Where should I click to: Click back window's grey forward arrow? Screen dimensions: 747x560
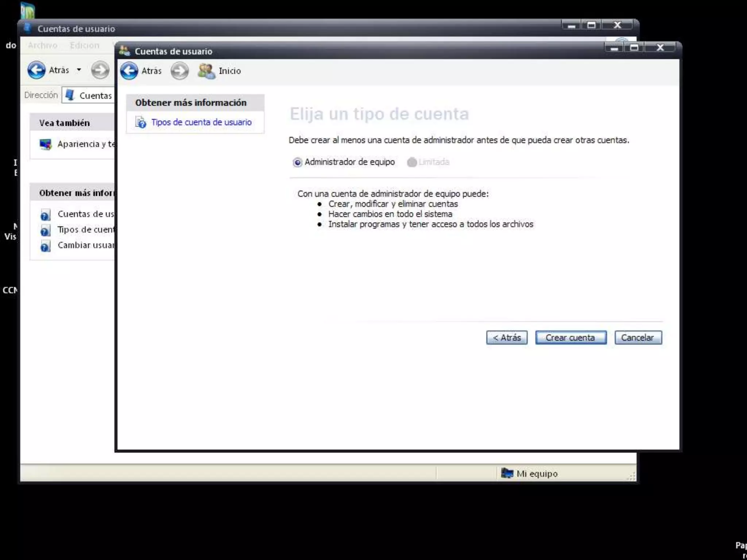[x=100, y=70]
